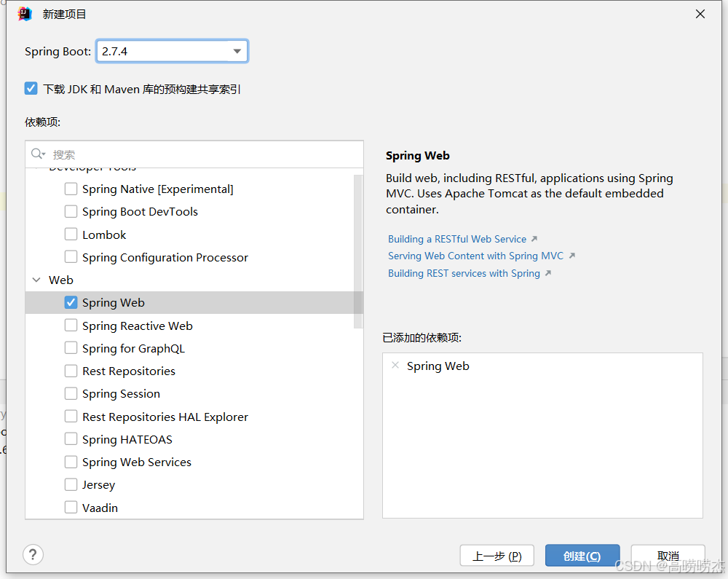Viewport: 728px width, 579px height.
Task: Click the Spring Reactive Web label
Action: [138, 326]
